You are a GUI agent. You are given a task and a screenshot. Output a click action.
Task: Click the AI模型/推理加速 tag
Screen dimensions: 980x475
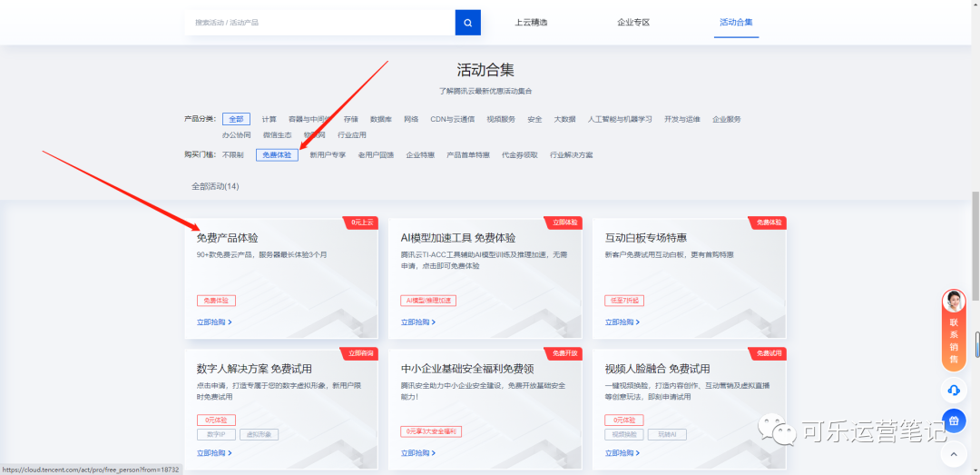click(428, 301)
